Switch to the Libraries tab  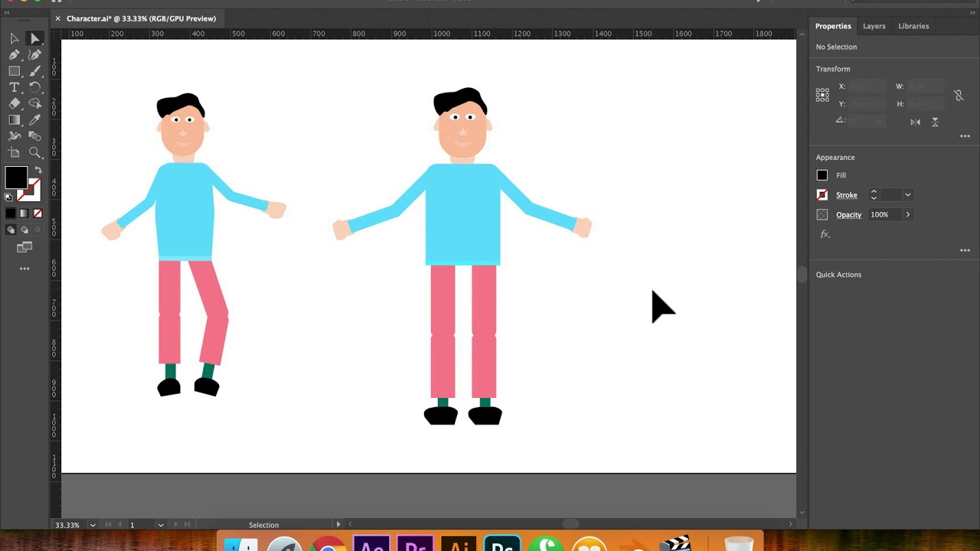pos(913,26)
